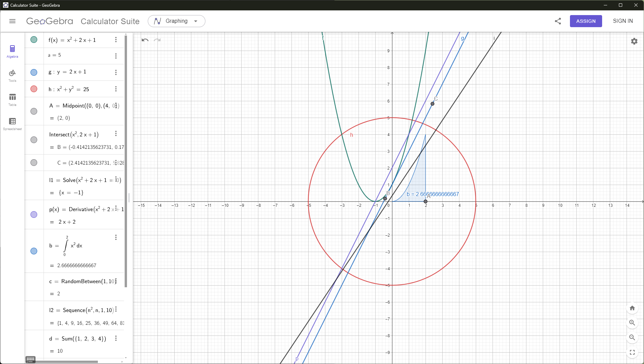Zoom in the graph view
The height and width of the screenshot is (364, 644).
[x=632, y=323]
